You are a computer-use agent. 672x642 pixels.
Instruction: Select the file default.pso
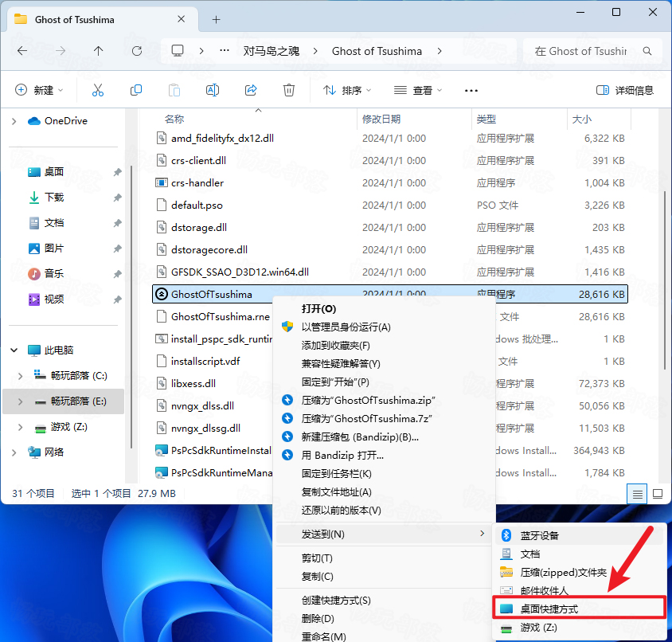coord(197,206)
